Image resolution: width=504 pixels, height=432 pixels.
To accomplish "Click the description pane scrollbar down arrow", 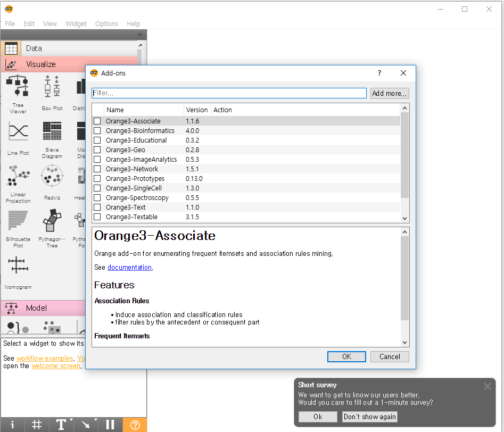I will (404, 342).
